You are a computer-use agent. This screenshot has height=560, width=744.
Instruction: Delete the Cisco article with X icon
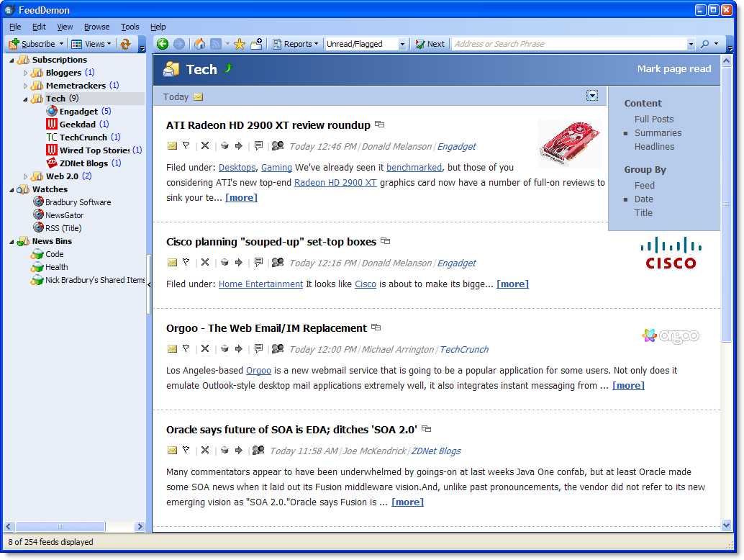(x=205, y=263)
